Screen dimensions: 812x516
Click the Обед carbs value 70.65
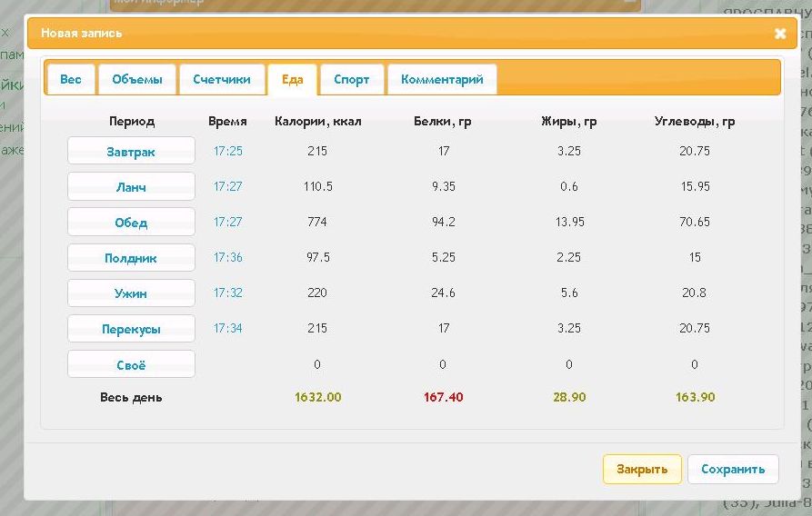695,222
